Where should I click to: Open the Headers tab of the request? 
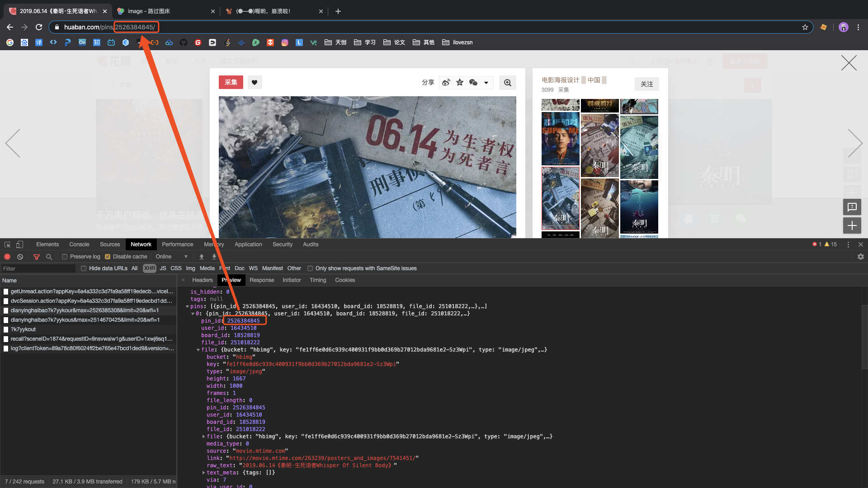click(x=202, y=280)
